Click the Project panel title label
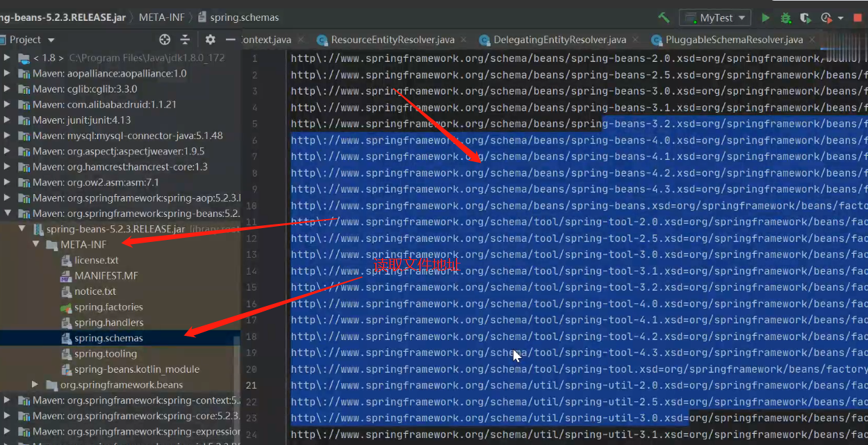Image resolution: width=868 pixels, height=445 pixels. [x=25, y=40]
